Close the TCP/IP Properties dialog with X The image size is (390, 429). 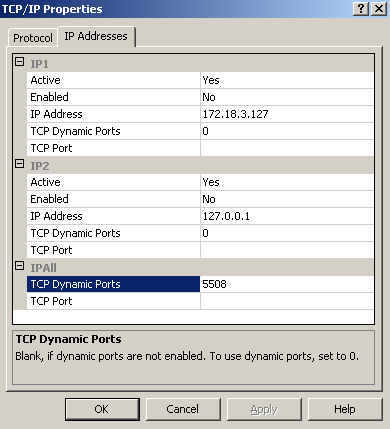point(379,8)
